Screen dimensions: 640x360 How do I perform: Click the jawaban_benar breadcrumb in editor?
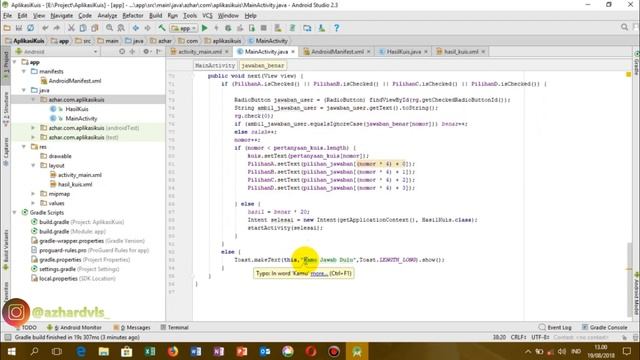pyautogui.click(x=262, y=65)
